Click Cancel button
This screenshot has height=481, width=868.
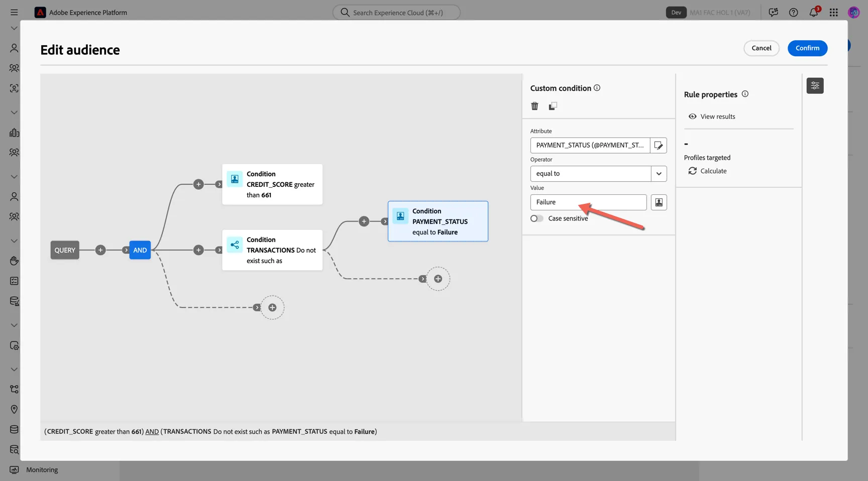tap(762, 48)
